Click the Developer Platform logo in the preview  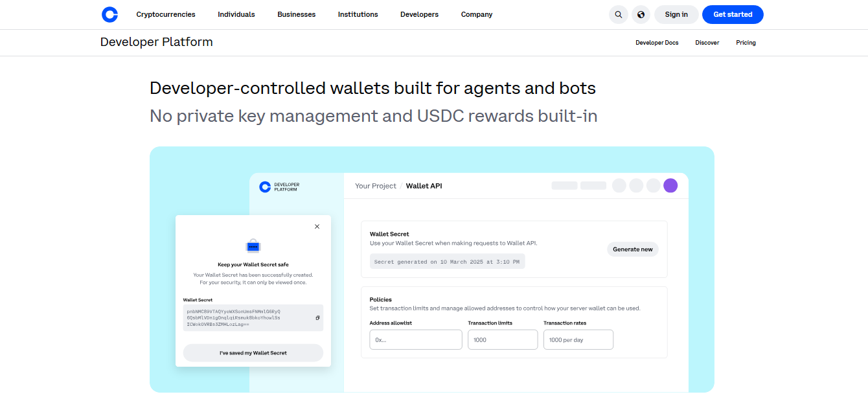tap(280, 187)
